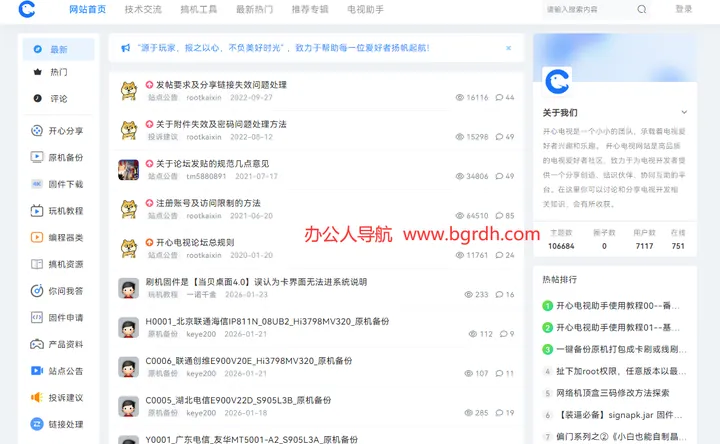Open the 推荐专辑 nav menu

click(310, 9)
